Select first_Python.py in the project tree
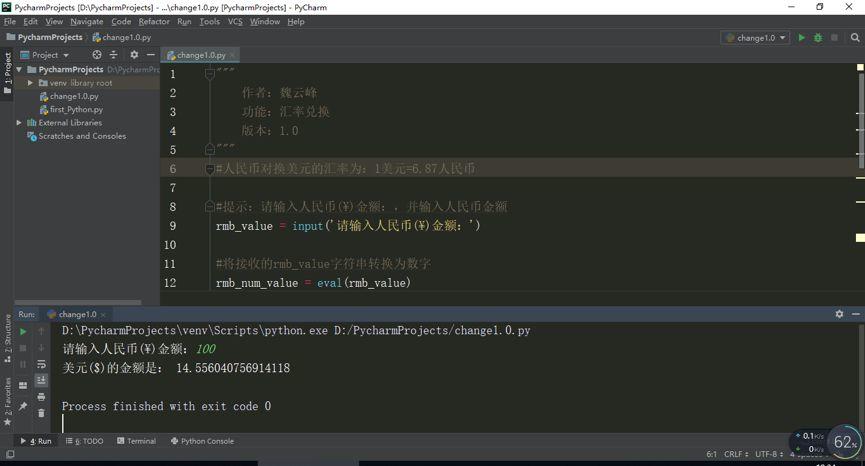This screenshot has height=466, width=865. [76, 109]
